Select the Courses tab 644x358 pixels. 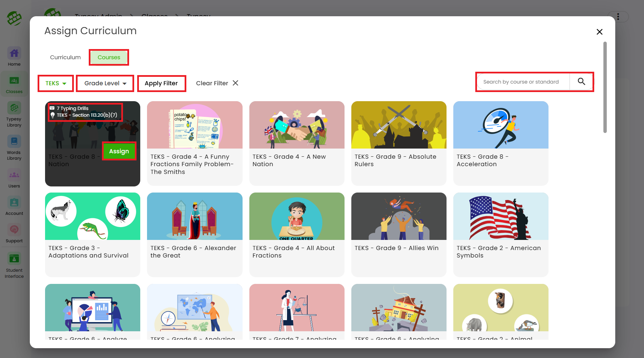tap(109, 57)
